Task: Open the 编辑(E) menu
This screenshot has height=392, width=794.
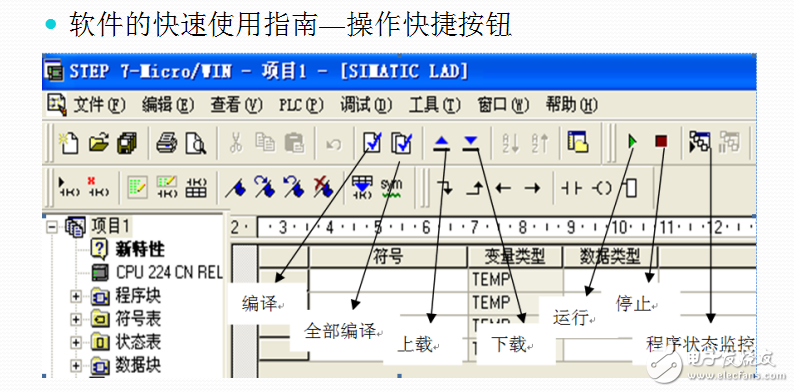Action: 168,105
